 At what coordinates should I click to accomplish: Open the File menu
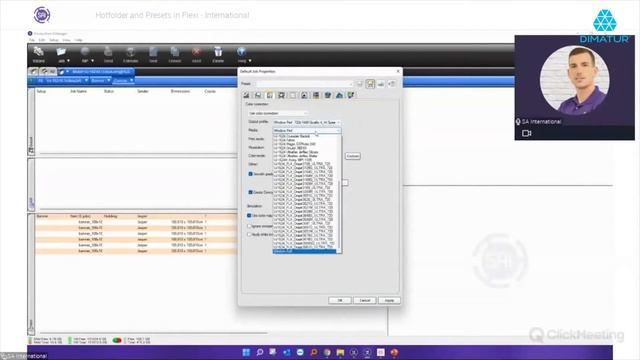pos(32,40)
